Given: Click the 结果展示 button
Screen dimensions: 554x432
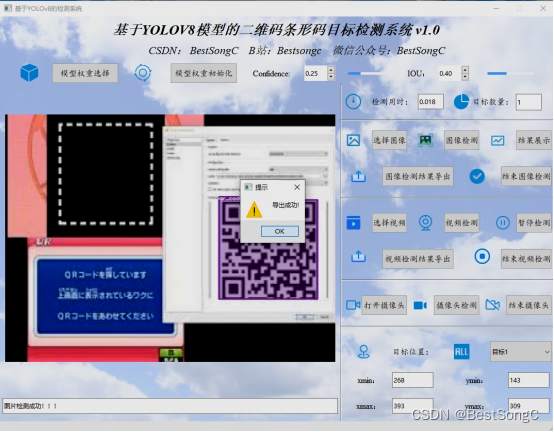Looking at the screenshot, I should [534, 140].
